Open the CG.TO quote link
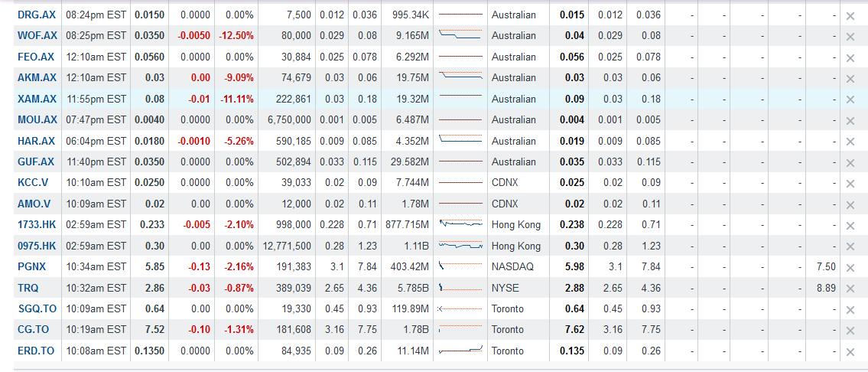868x372 pixels. point(33,329)
